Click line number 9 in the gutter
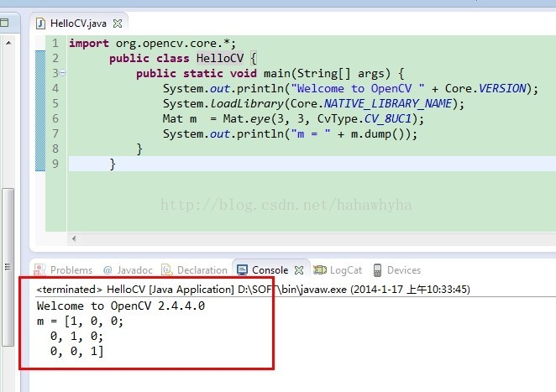The width and height of the screenshot is (556, 392). (55, 164)
